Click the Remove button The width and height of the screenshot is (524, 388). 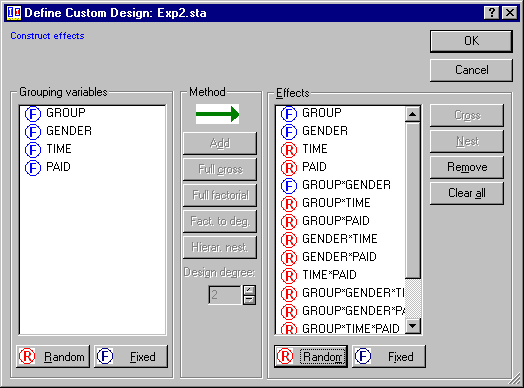point(467,167)
